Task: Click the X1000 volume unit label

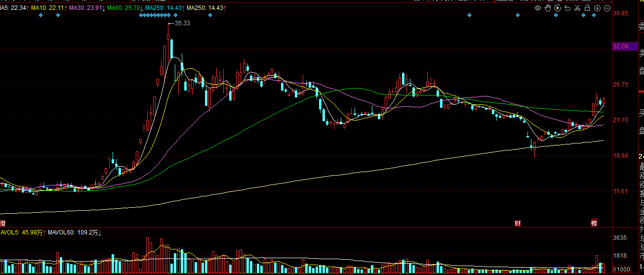Action: [621, 270]
